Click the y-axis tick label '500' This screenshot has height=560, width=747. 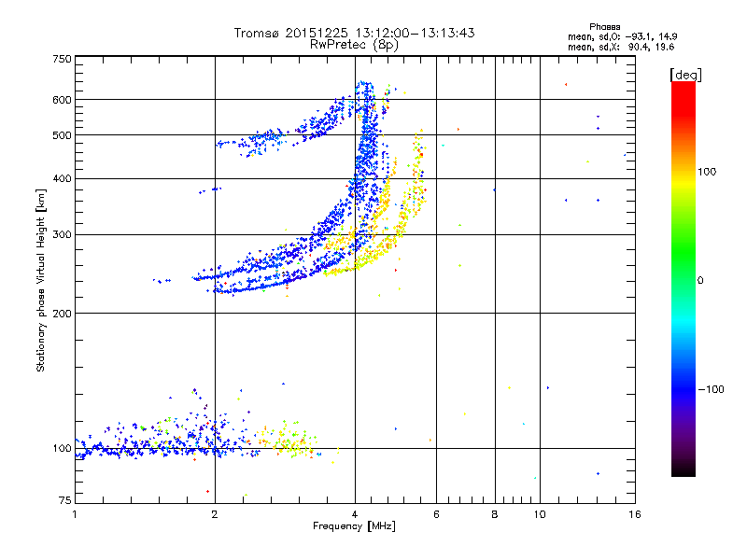click(x=62, y=135)
